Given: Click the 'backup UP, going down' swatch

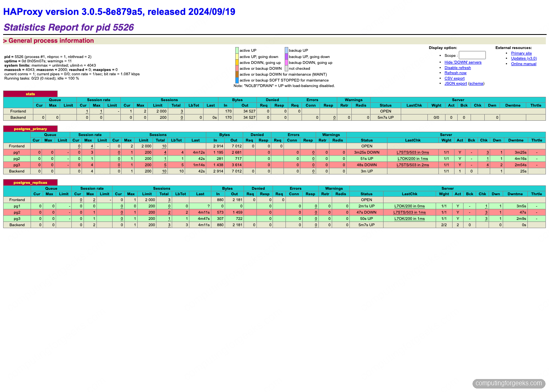Looking at the screenshot, I should (286, 56).
